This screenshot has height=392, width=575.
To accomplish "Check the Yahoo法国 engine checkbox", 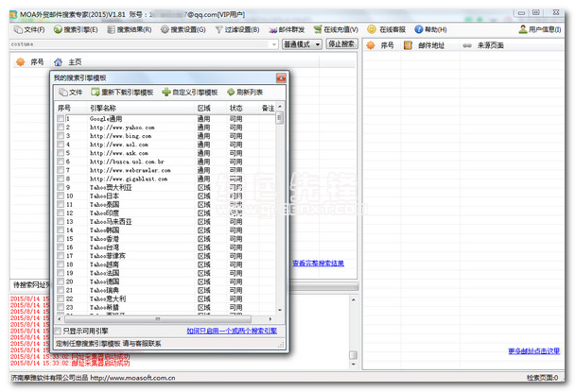I will tap(61, 273).
